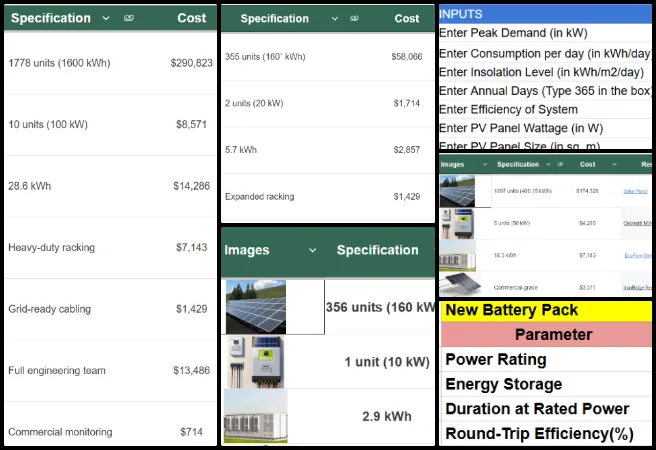Click the Cost column header in the top-middle table
This screenshot has height=450, width=656.
(407, 18)
